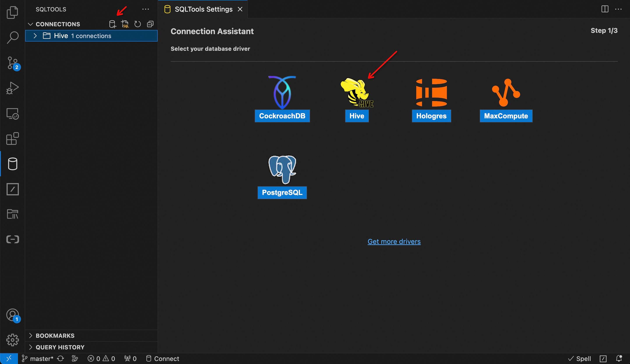Screen dimensions: 630x364
Task: Open remote window from status bar
Action: click(x=9, y=359)
